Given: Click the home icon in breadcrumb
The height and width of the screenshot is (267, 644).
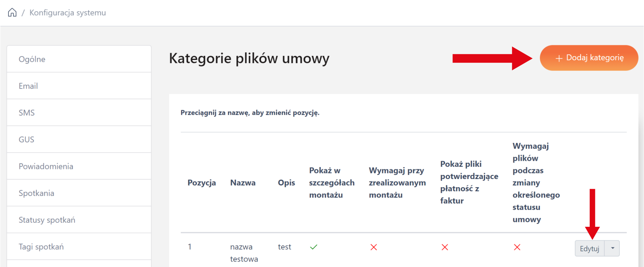Looking at the screenshot, I should [12, 13].
